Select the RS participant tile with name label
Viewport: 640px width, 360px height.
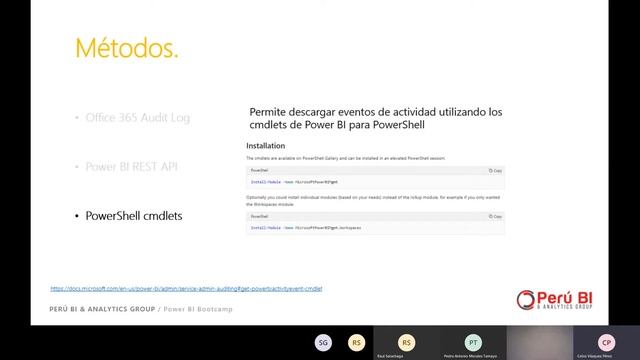click(406, 343)
